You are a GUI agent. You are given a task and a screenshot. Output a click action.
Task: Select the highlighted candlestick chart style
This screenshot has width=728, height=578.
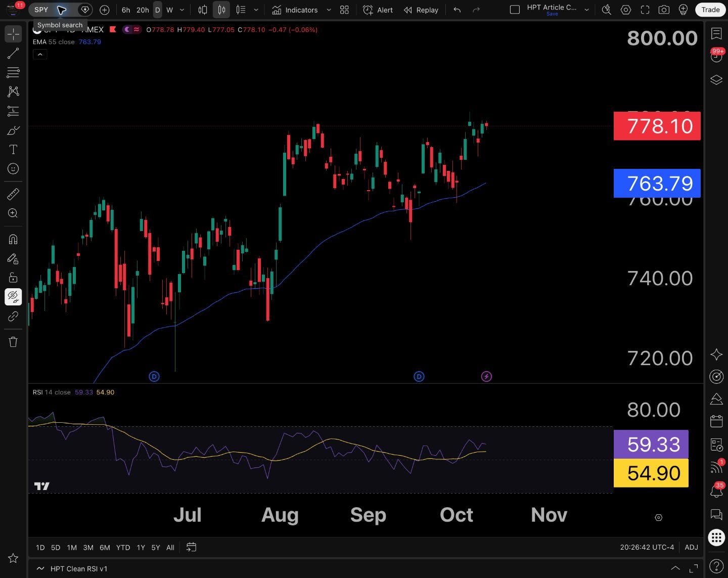pos(221,10)
